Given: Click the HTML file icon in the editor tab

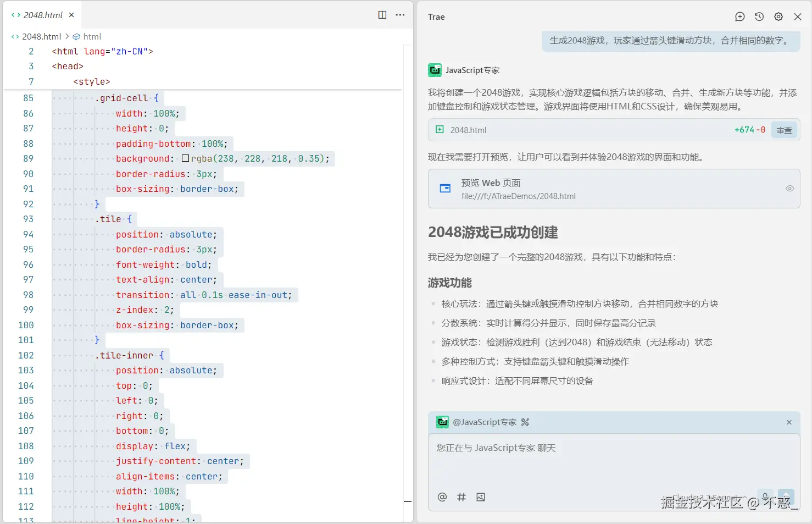Looking at the screenshot, I should (16, 15).
